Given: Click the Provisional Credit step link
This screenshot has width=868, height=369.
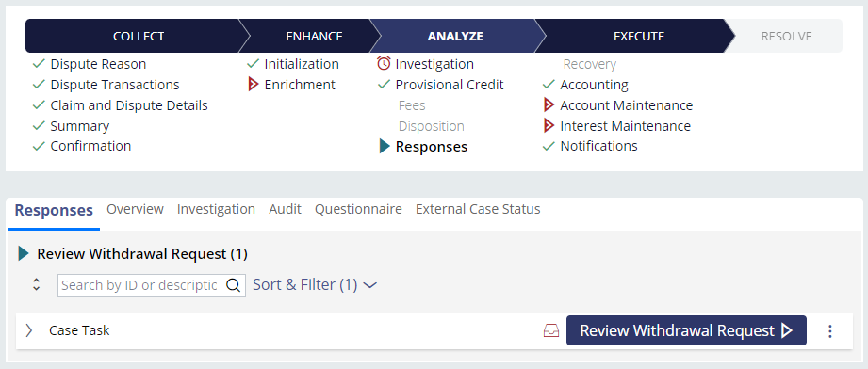Looking at the screenshot, I should pos(450,85).
